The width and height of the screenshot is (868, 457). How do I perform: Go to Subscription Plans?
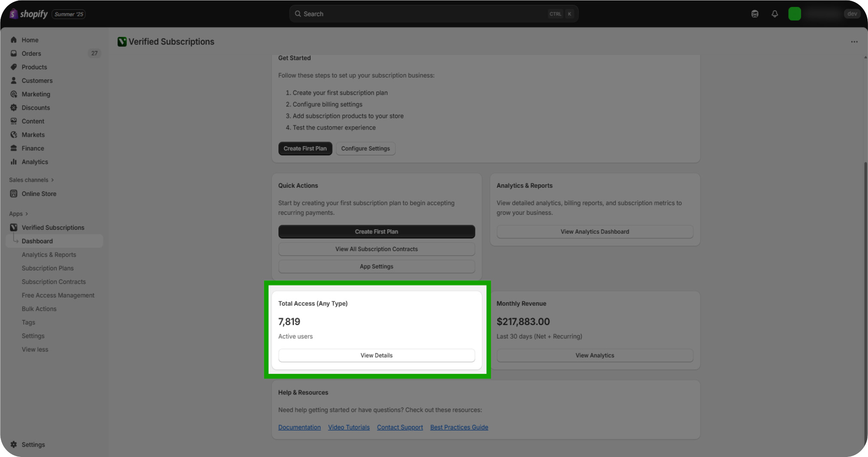click(x=48, y=268)
